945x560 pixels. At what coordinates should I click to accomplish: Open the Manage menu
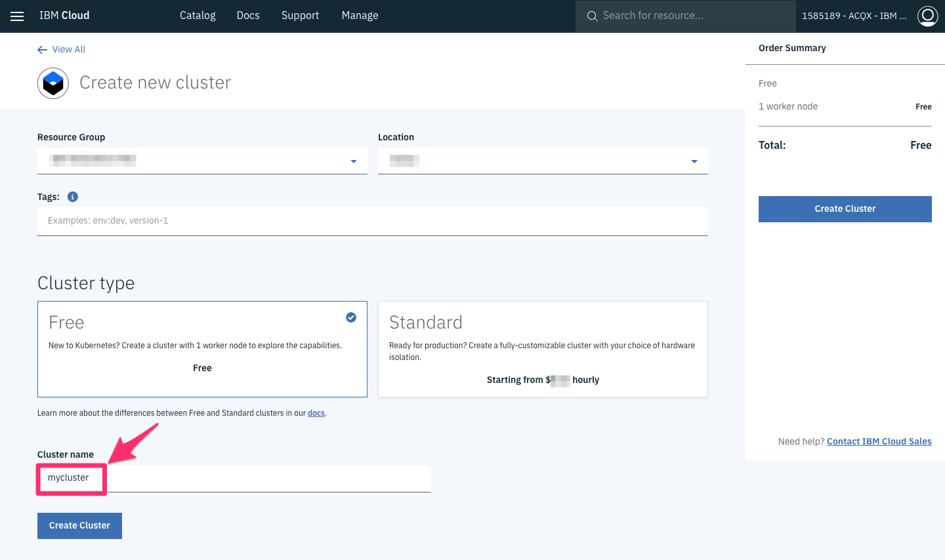pos(360,16)
